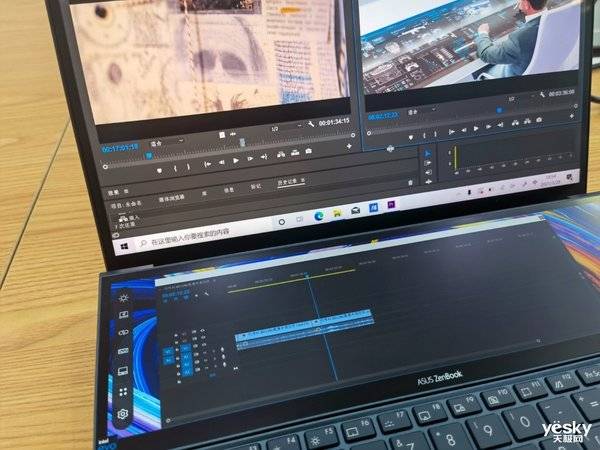Click the Program monitor blue timecode
600x450 pixels.
point(383,116)
